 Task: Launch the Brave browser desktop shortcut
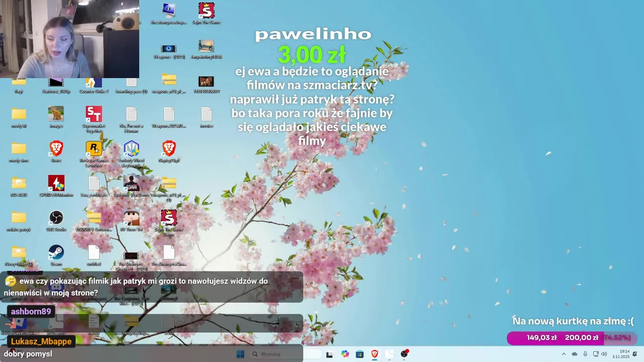click(x=56, y=152)
